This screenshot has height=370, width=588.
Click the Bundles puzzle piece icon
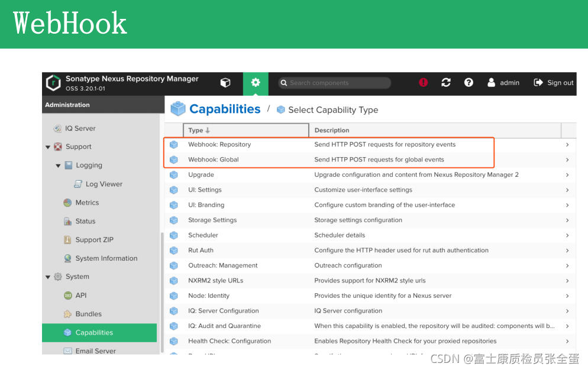click(x=67, y=314)
